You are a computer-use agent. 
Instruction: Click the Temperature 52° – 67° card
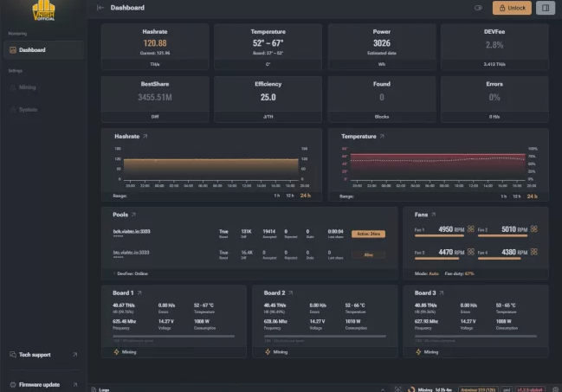click(x=268, y=47)
